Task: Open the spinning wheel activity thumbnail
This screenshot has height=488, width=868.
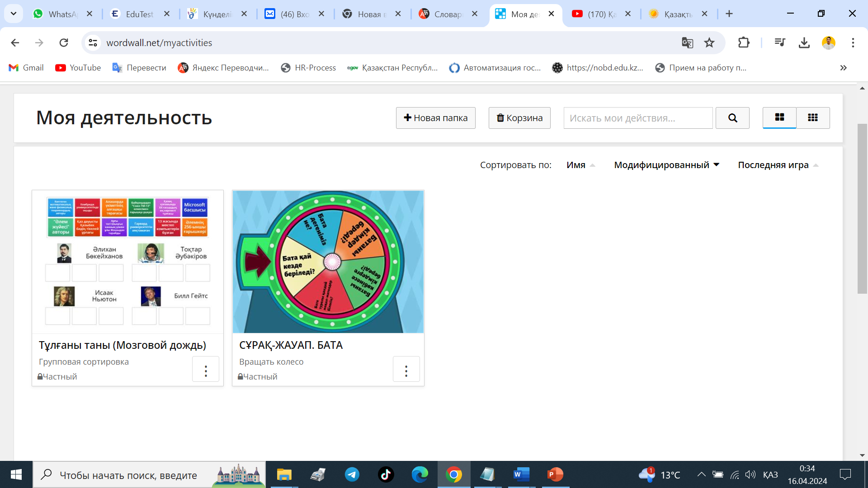Action: [x=328, y=261]
